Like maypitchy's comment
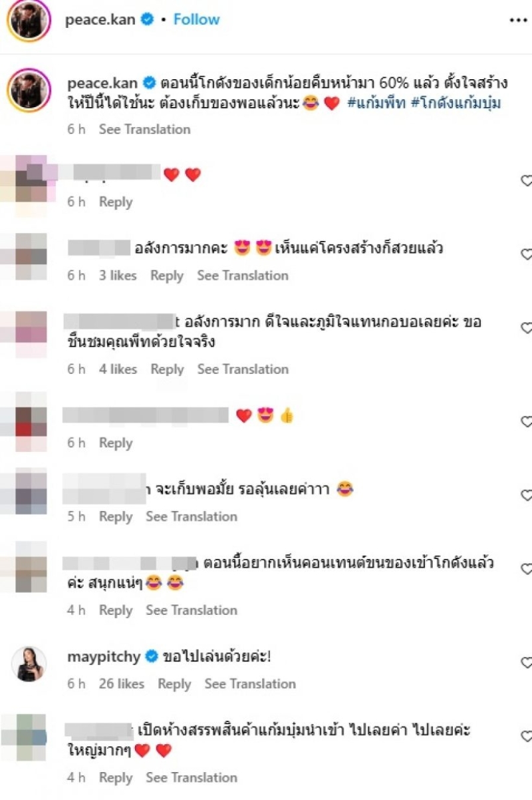The height and width of the screenshot is (800, 532). coord(526,663)
